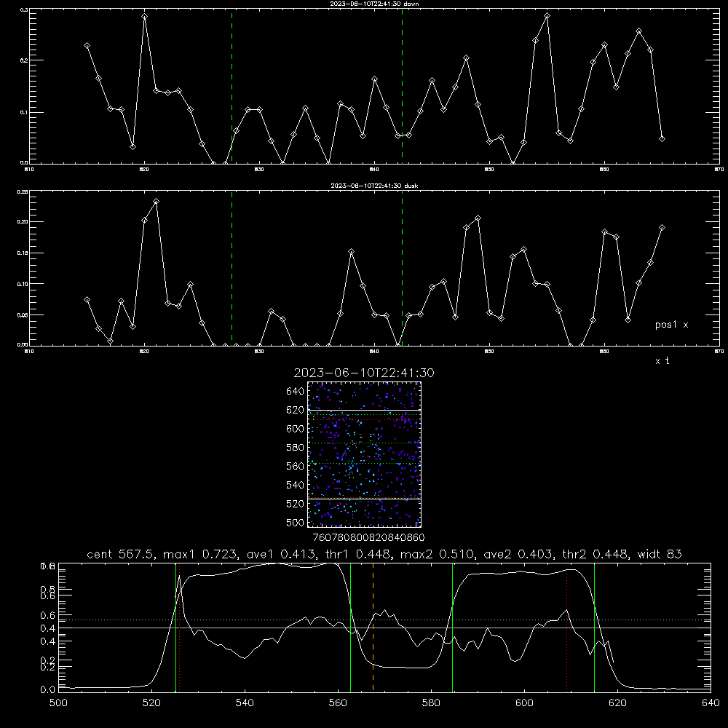
Task: Click the first diamond point at 815 in dawn plot
Action: coord(87,45)
